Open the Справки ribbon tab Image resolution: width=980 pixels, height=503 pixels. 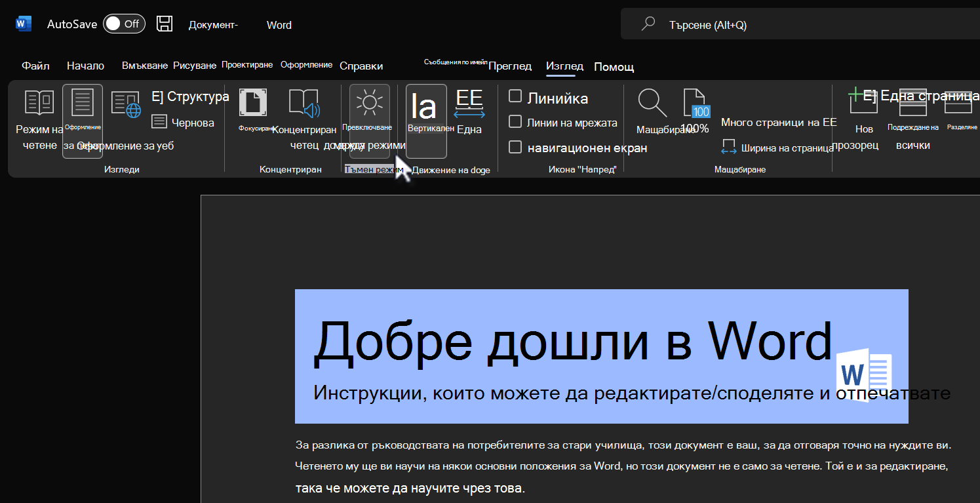pos(361,66)
